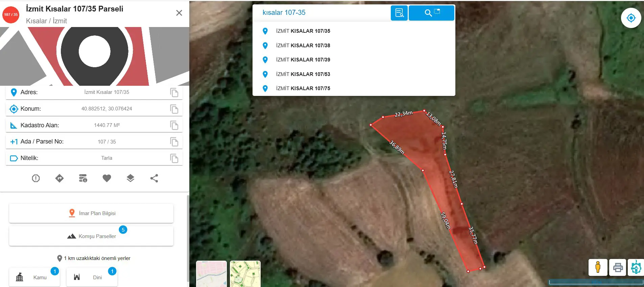Viewport: 644px width, 287px height.
Task: Select suggestion İZMİT KISALAR 107/53
Action: click(x=354, y=74)
